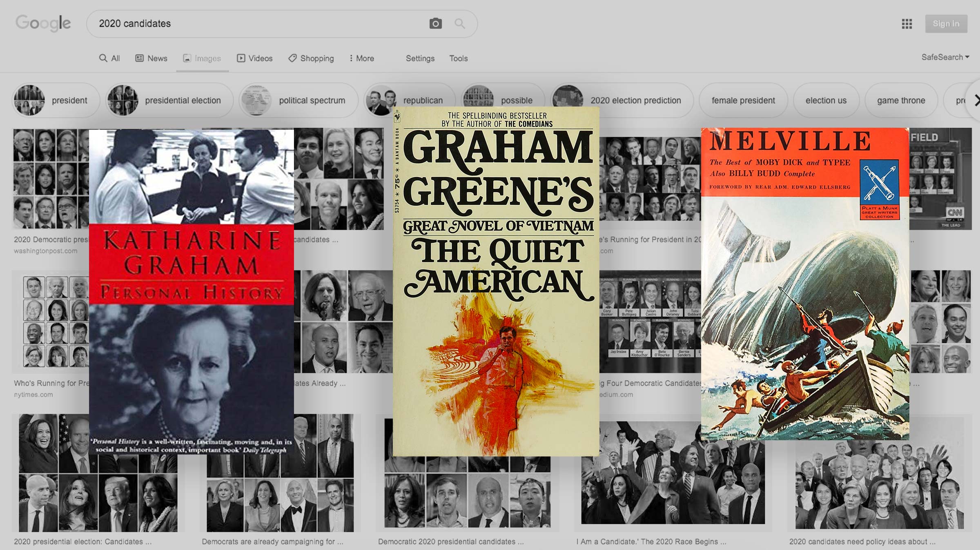Screen dimensions: 980x550
Task: Open the Shopping tab
Action: [x=311, y=58]
